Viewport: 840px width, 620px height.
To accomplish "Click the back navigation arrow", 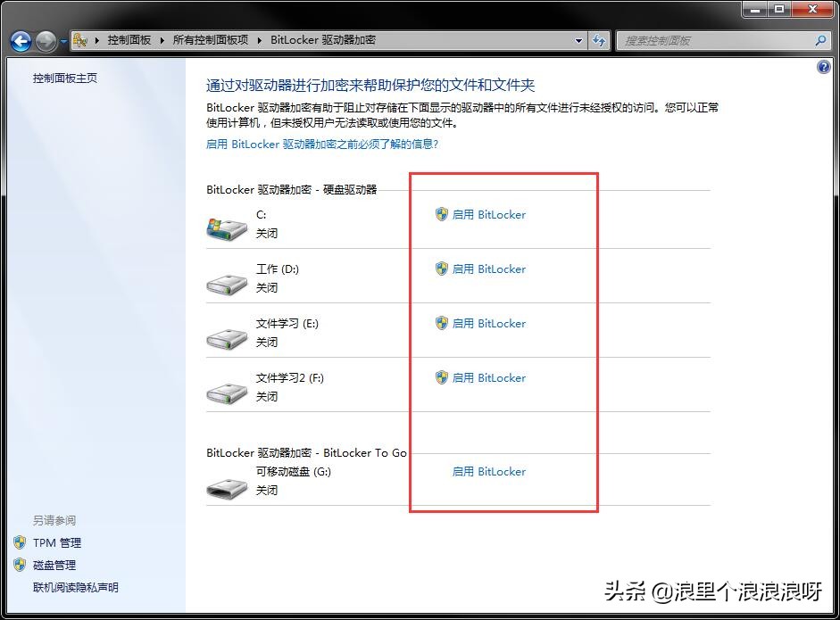I will 20,41.
